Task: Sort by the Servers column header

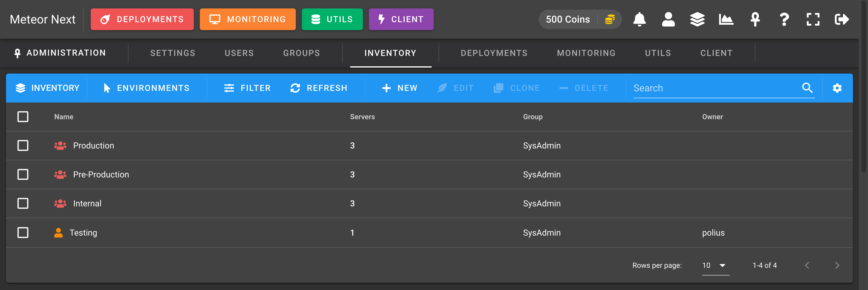Action: (362, 117)
